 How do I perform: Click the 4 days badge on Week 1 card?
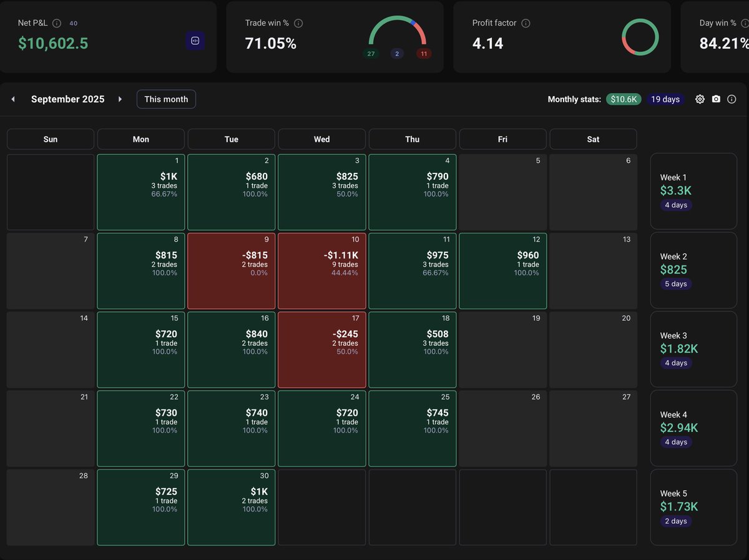coord(675,205)
